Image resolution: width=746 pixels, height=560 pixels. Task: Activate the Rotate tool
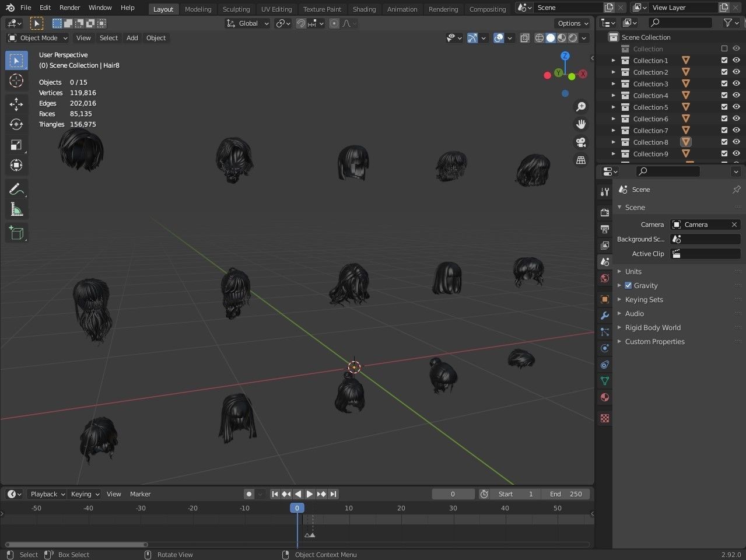click(x=16, y=124)
